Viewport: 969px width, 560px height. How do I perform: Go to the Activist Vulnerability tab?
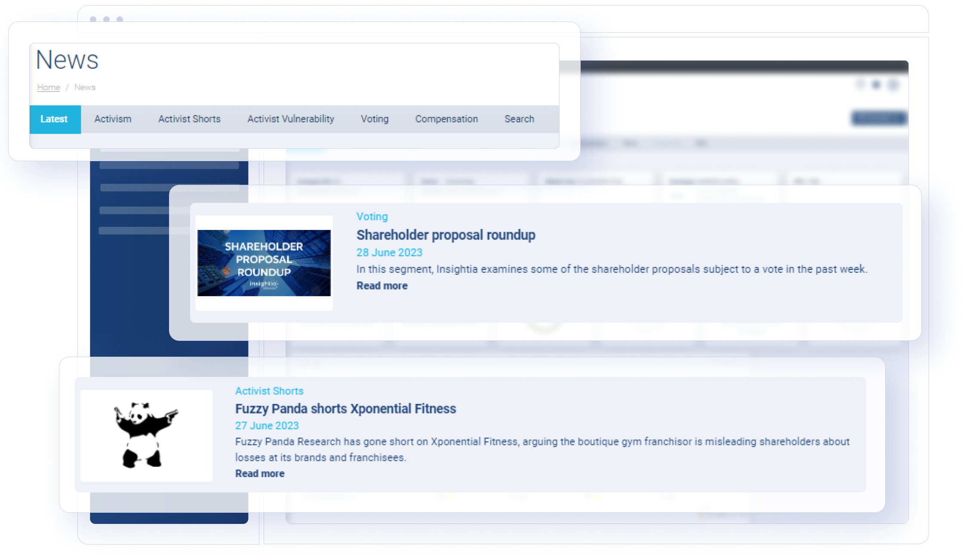pyautogui.click(x=291, y=119)
